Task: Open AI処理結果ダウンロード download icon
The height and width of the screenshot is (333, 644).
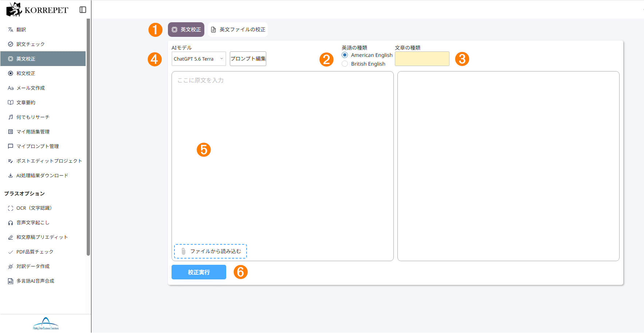Action: pos(11,175)
